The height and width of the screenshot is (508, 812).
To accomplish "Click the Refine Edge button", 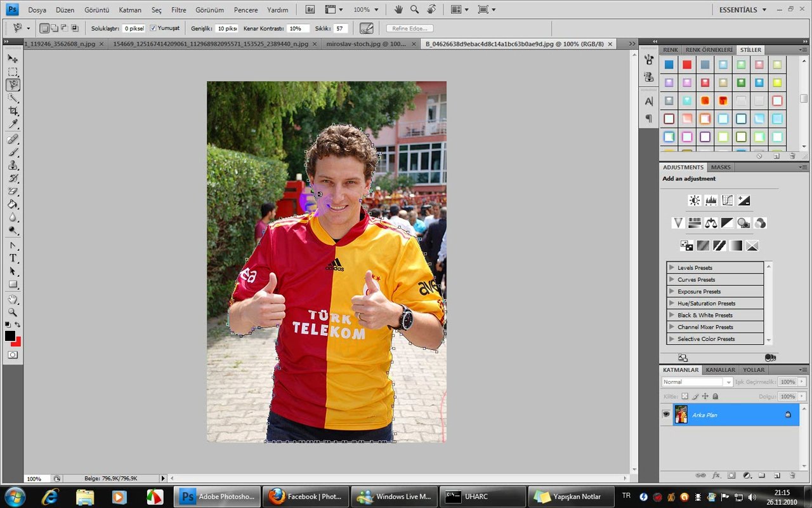I will [410, 28].
